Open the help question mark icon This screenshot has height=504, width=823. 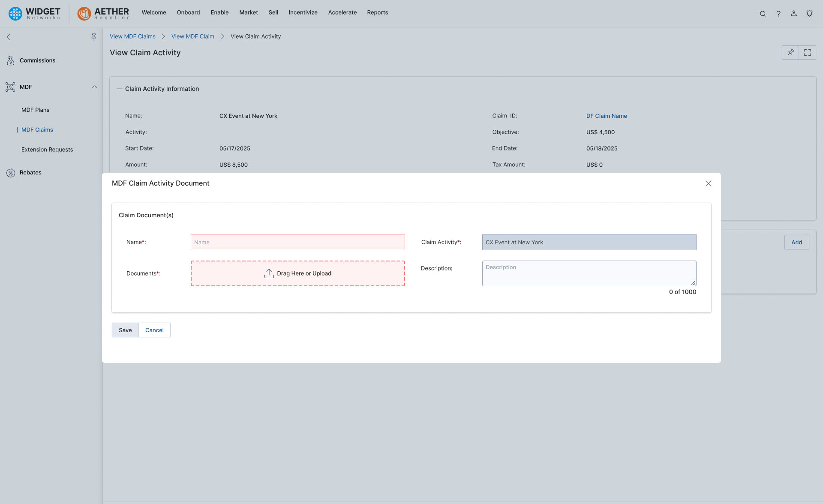tap(778, 13)
